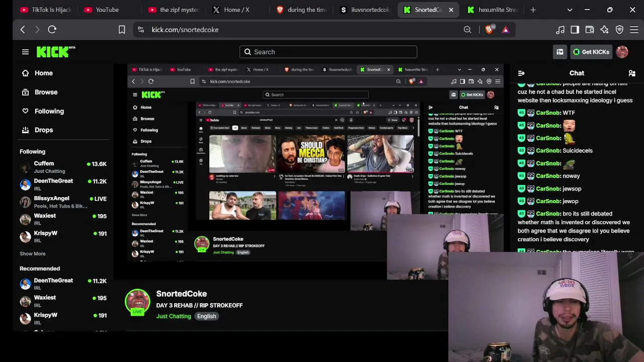Click the CarSnob 'Suicidecels' chat message
The height and width of the screenshot is (362, 644).
point(555,151)
